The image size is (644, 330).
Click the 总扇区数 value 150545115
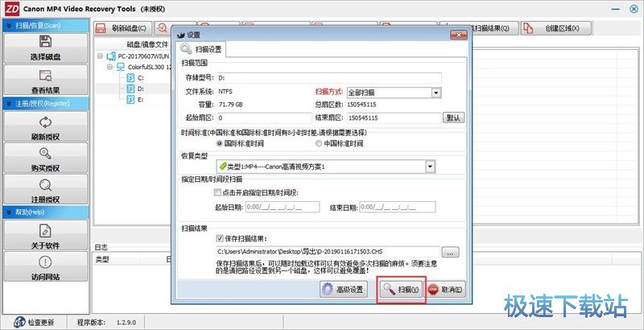[361, 105]
